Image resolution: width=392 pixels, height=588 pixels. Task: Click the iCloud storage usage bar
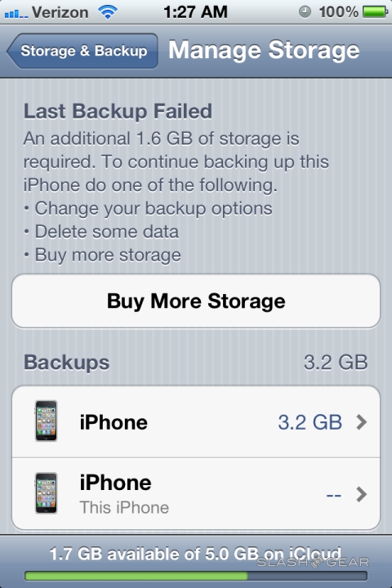196,576
